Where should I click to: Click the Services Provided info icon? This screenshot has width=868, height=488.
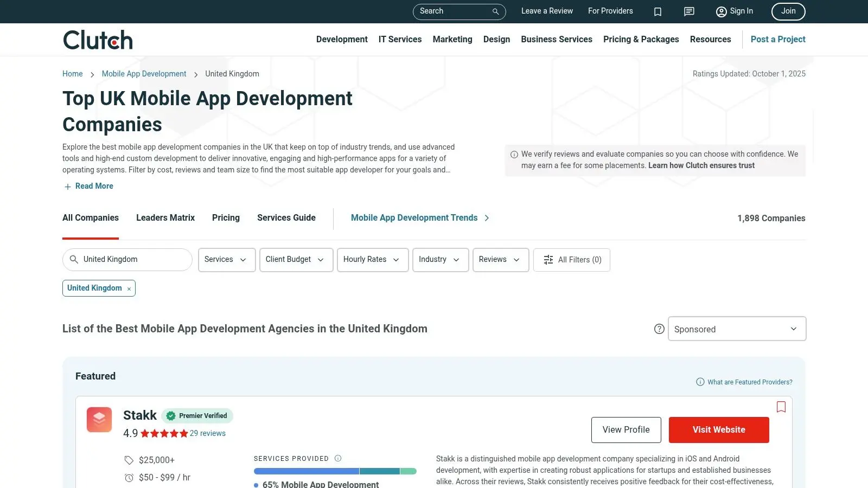338,459
